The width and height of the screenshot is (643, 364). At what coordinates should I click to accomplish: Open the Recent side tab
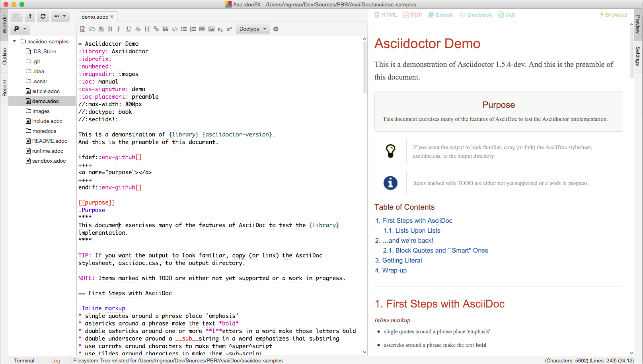click(x=4, y=88)
